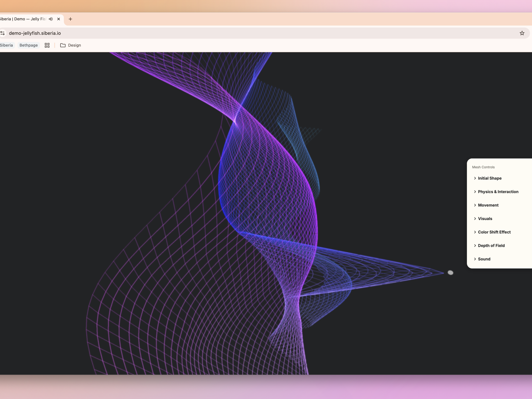View site information icon in address bar
This screenshot has height=399, width=532.
(3, 33)
